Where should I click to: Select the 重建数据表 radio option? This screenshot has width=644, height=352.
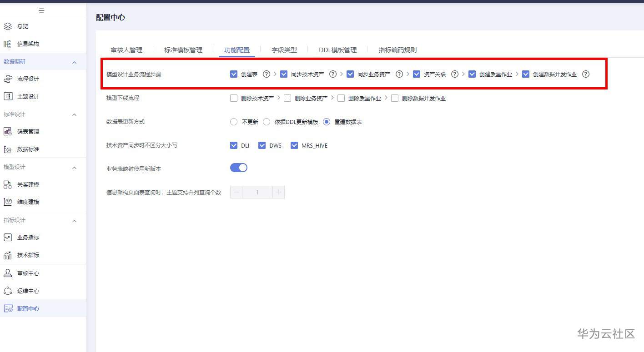(327, 122)
